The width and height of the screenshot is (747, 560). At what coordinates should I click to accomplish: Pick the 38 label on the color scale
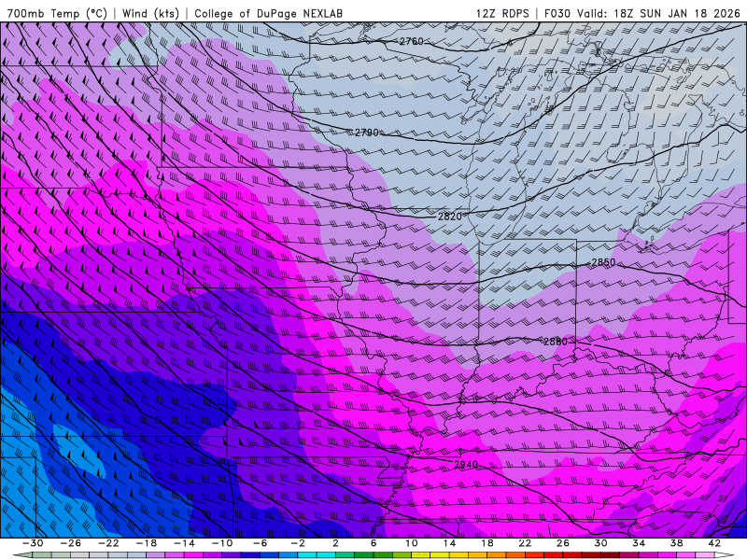pyautogui.click(x=676, y=543)
